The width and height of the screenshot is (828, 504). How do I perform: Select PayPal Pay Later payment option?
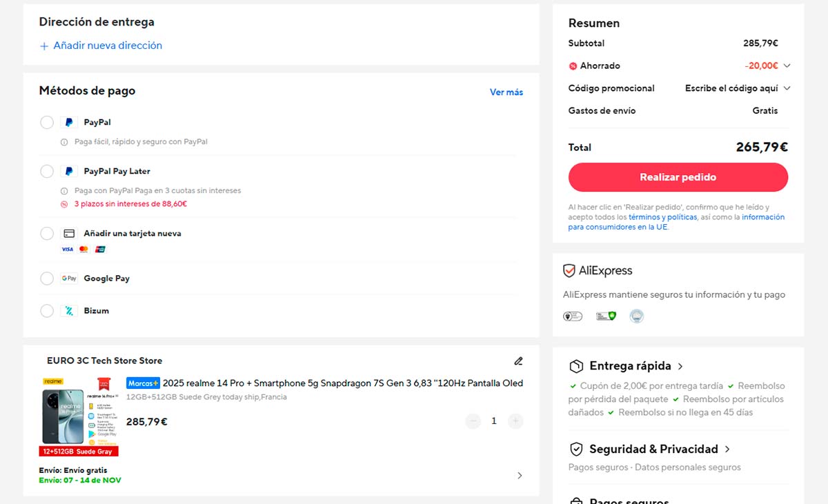(x=46, y=171)
